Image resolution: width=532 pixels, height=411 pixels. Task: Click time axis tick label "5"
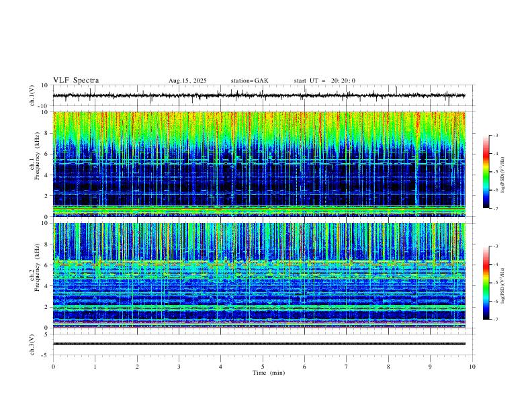[x=263, y=367]
